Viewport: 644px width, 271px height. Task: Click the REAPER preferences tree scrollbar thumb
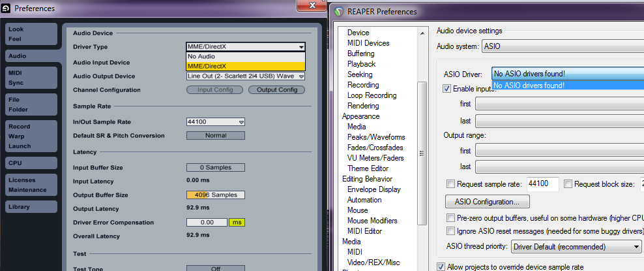pos(422,153)
